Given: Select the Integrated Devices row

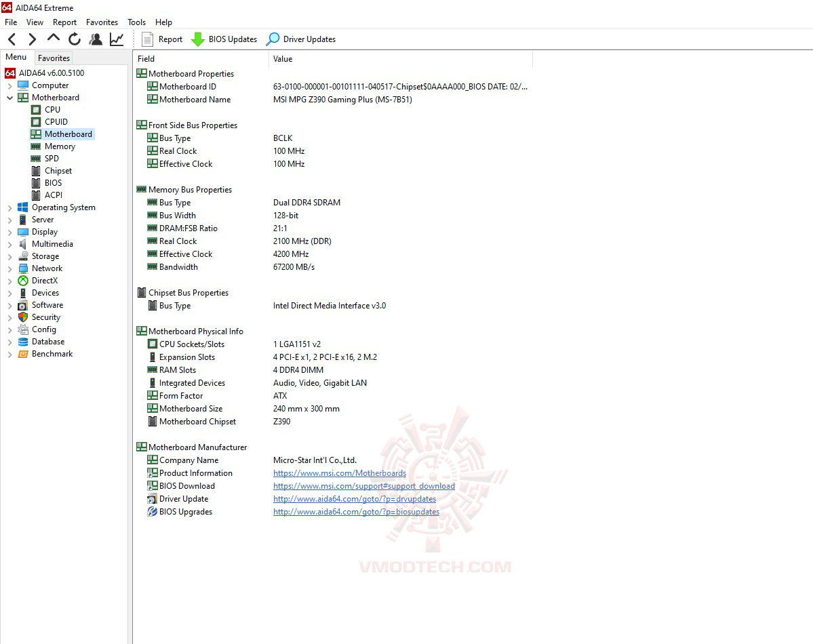Looking at the screenshot, I should coord(332,383).
